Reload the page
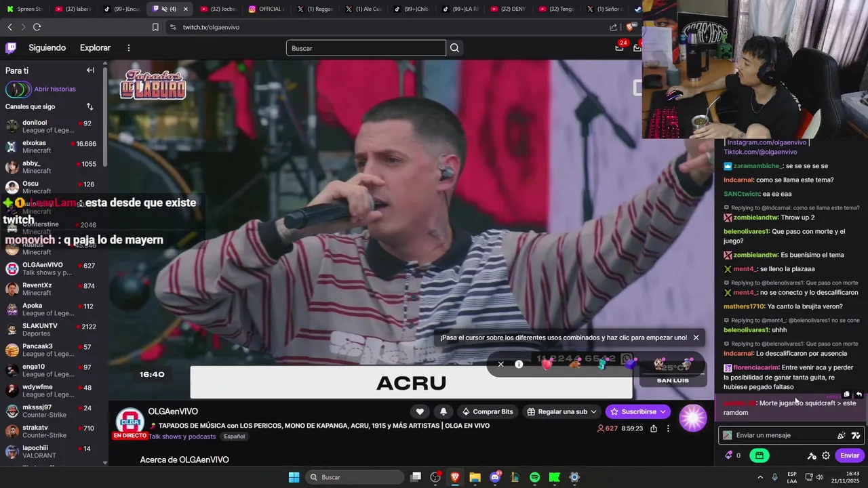The image size is (868, 488). (x=37, y=27)
